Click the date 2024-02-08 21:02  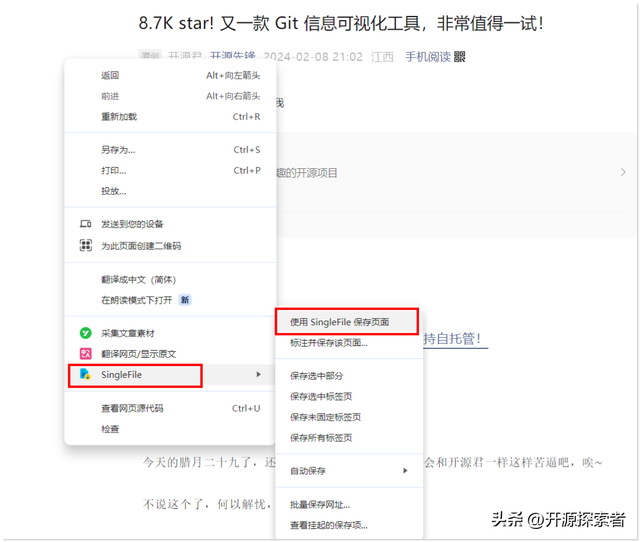click(x=313, y=57)
